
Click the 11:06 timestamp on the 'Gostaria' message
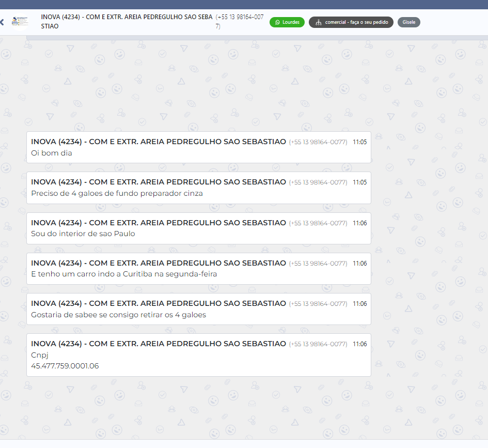coord(359,304)
